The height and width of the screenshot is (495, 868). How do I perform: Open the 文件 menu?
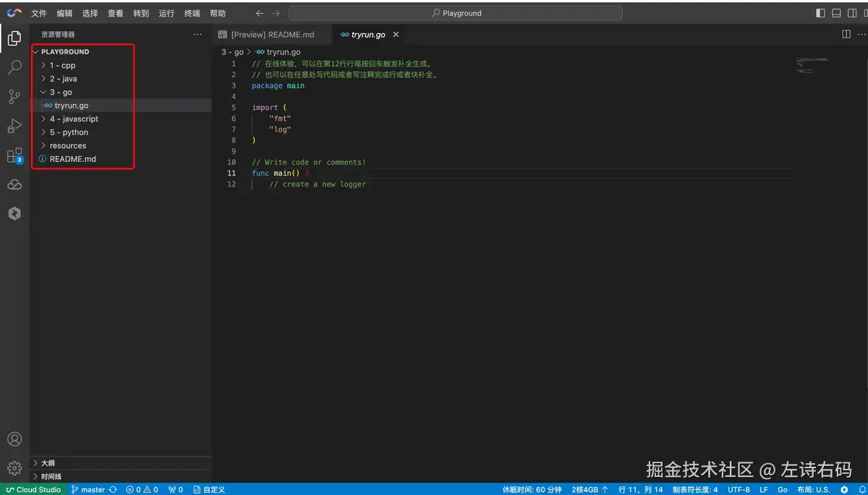pos(39,13)
